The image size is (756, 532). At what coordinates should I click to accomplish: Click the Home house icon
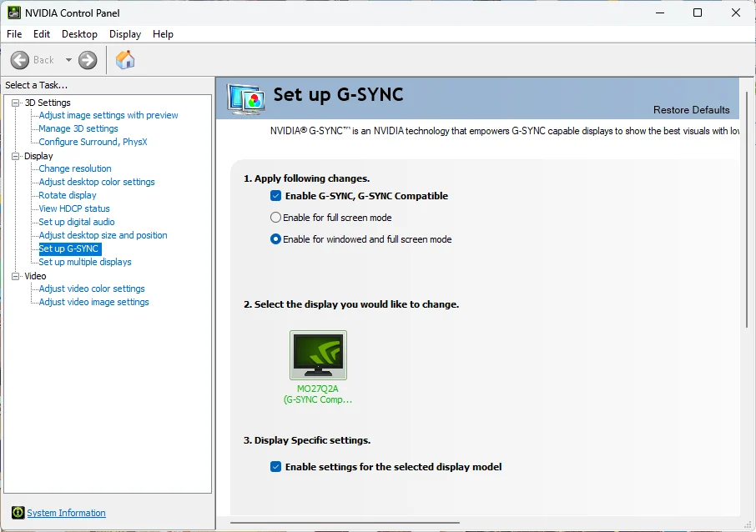125,60
